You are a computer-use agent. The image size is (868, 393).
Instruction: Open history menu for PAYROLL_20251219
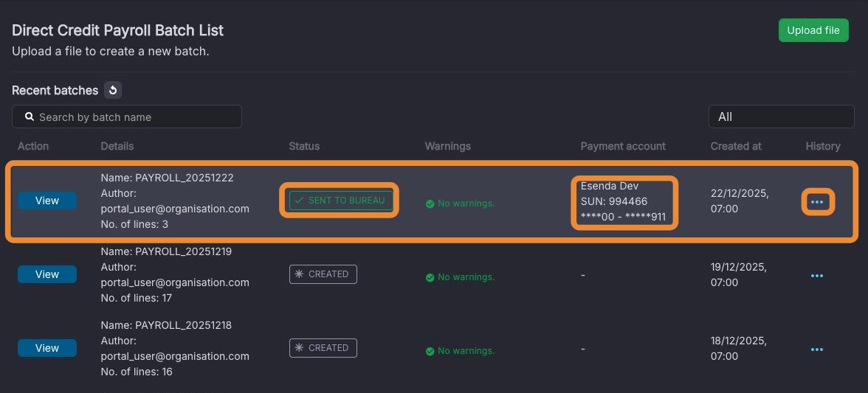(817, 276)
